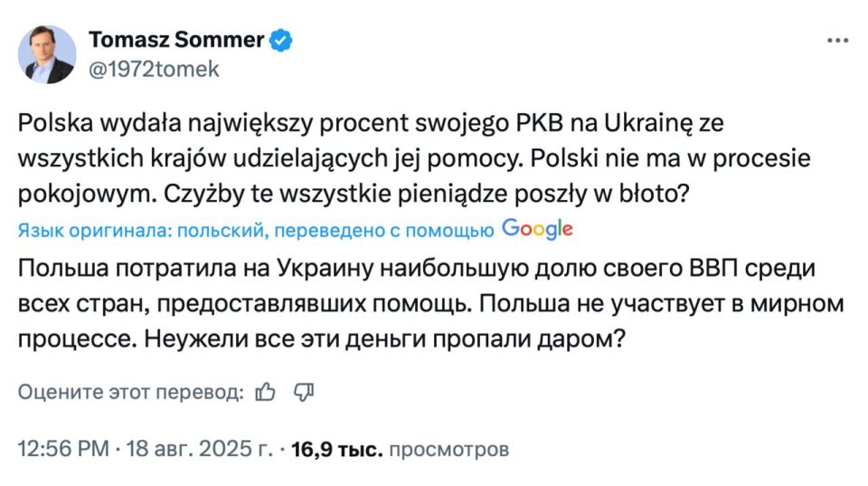
Task: Click the 12:56 PM timestamp
Action: coord(63,449)
